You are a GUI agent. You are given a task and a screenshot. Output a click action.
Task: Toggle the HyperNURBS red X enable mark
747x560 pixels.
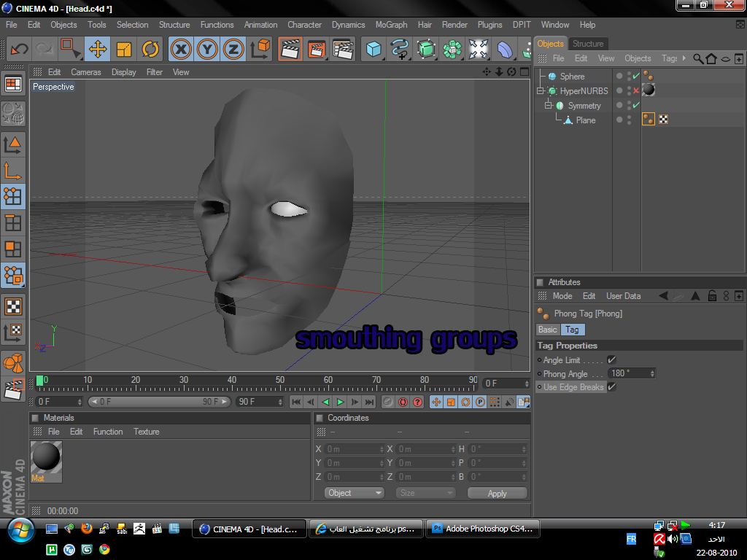(x=636, y=90)
